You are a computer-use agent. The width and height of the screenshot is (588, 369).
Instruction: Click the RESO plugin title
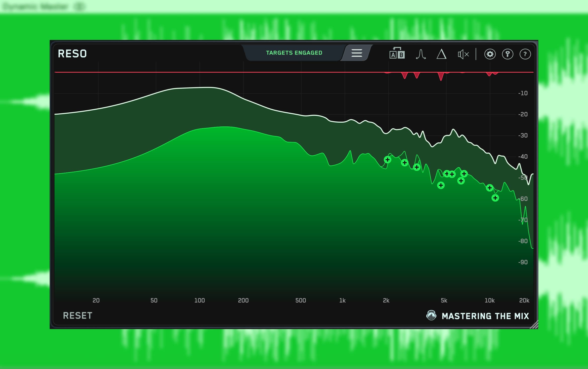tap(72, 54)
